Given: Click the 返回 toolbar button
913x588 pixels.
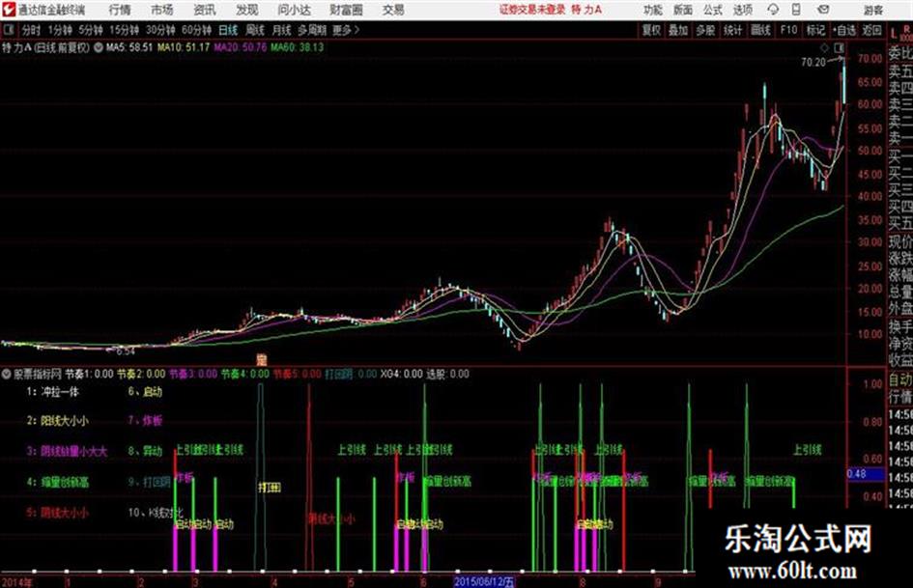Looking at the screenshot, I should tap(871, 30).
